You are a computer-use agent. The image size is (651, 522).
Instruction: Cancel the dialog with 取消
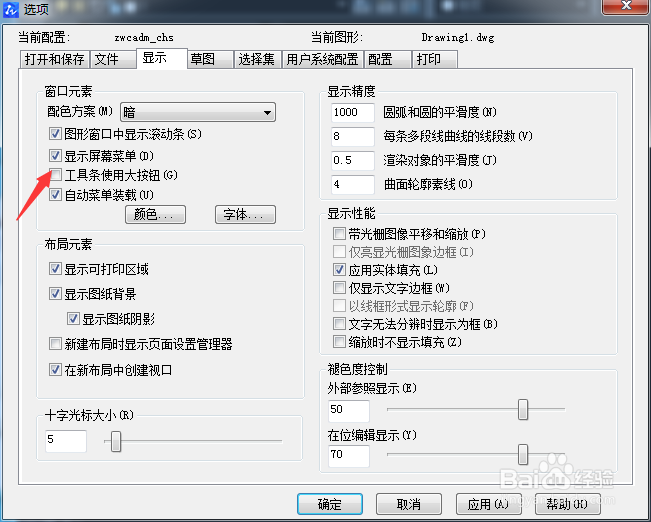pos(409,504)
